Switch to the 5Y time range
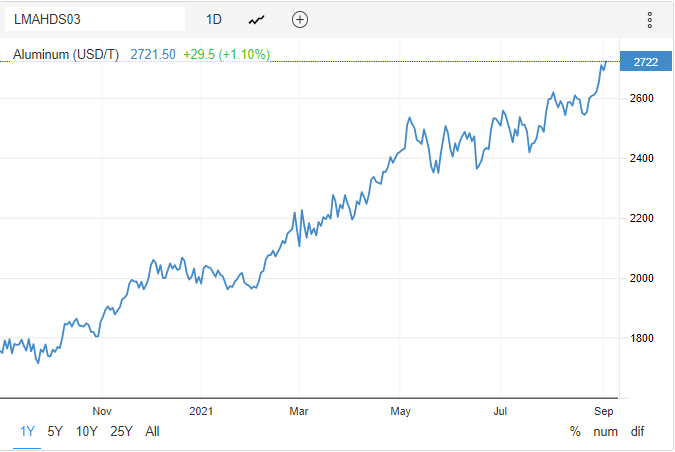 click(55, 431)
